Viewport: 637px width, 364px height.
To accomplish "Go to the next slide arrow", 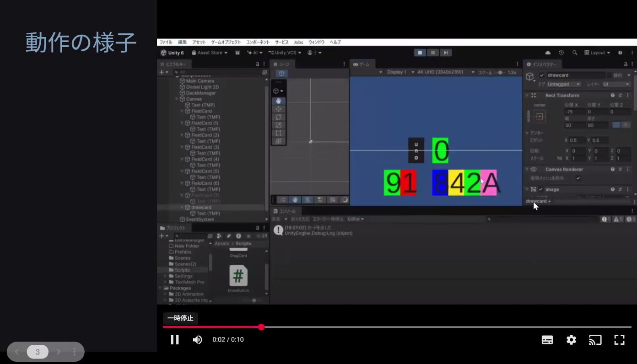I will click(59, 352).
